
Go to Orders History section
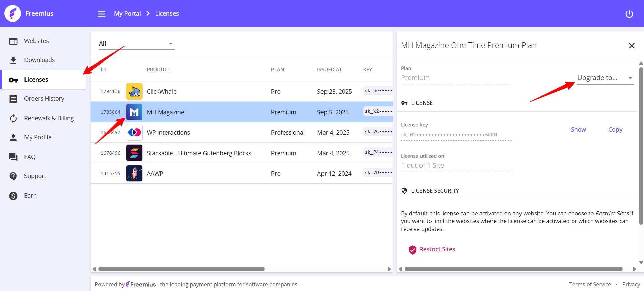[x=44, y=99]
